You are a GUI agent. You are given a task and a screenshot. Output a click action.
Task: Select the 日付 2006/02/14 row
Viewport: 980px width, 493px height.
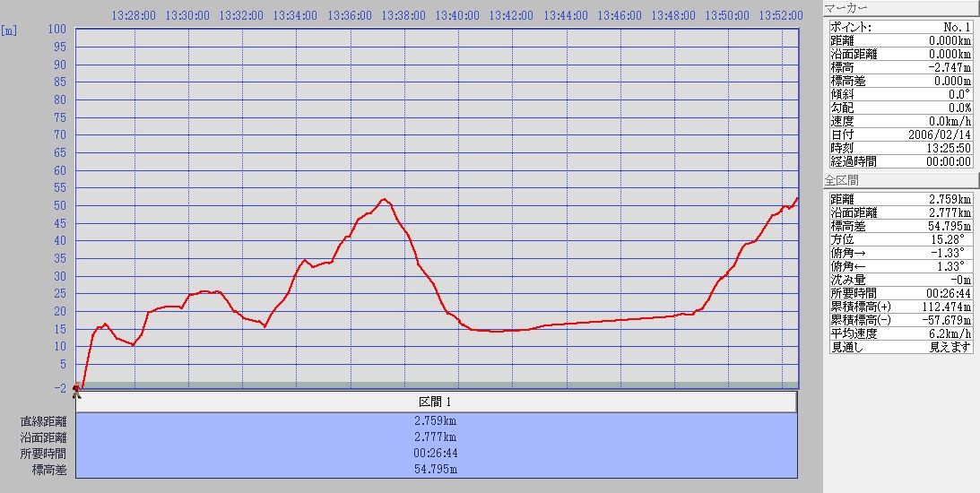coord(900,134)
